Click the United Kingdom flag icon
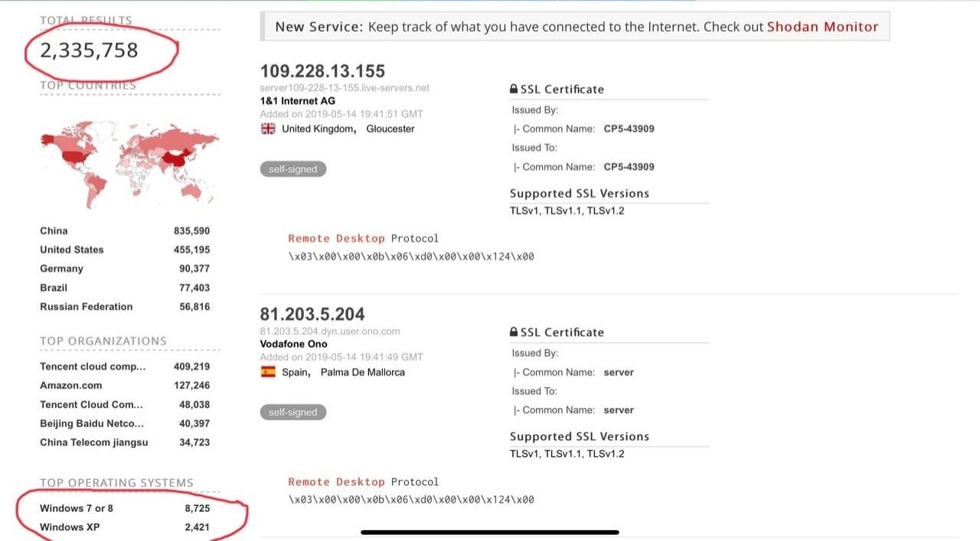The width and height of the screenshot is (980, 541). coord(268,129)
